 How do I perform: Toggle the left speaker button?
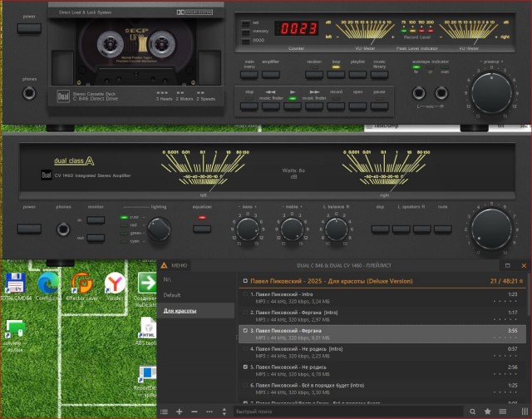(x=401, y=229)
